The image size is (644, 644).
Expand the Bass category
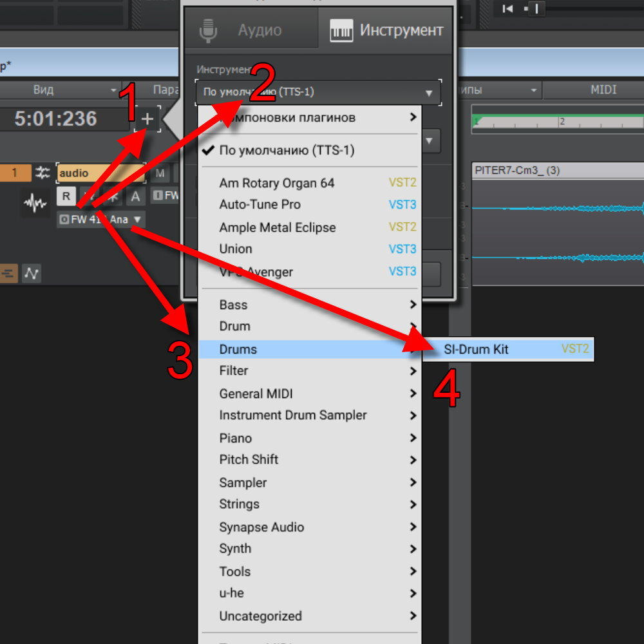(310, 305)
